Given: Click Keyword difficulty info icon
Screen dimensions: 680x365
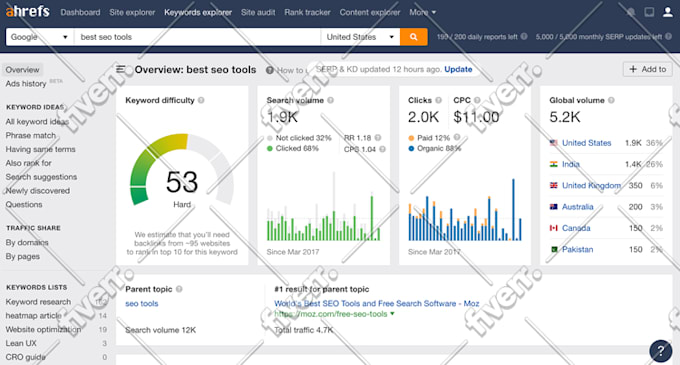Looking at the screenshot, I should click(201, 100).
